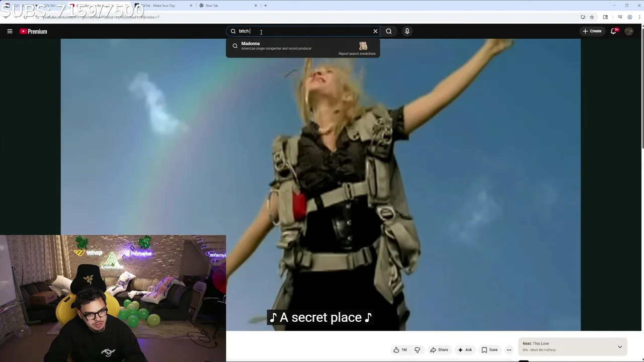Screen dimensions: 644x362
Task: Open the more actions ellipsis menu
Action: 509,350
